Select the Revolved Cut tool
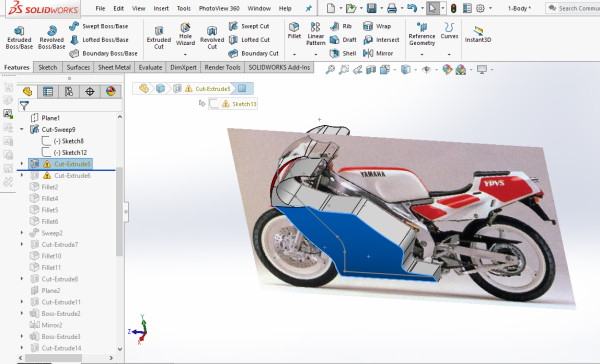600x364 pixels. 212,37
